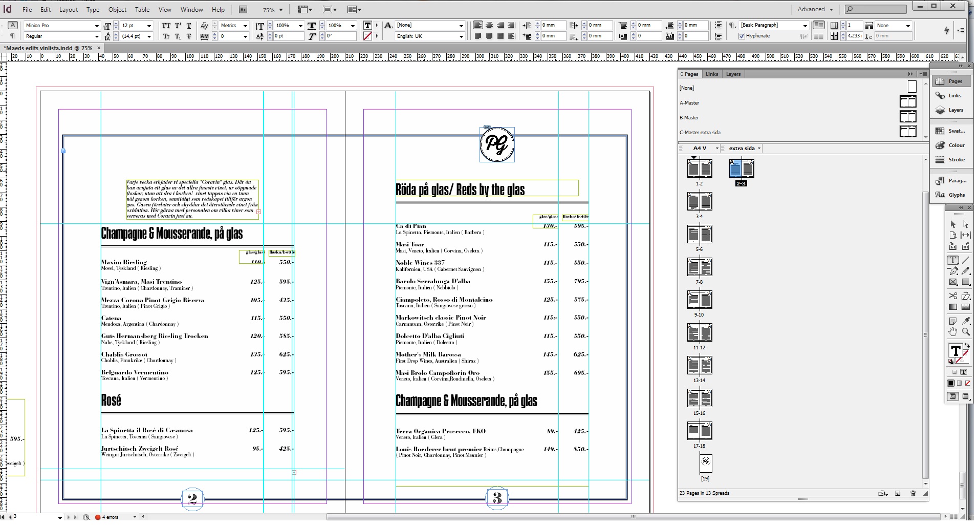Click the delete selected pages trash icon

click(913, 493)
